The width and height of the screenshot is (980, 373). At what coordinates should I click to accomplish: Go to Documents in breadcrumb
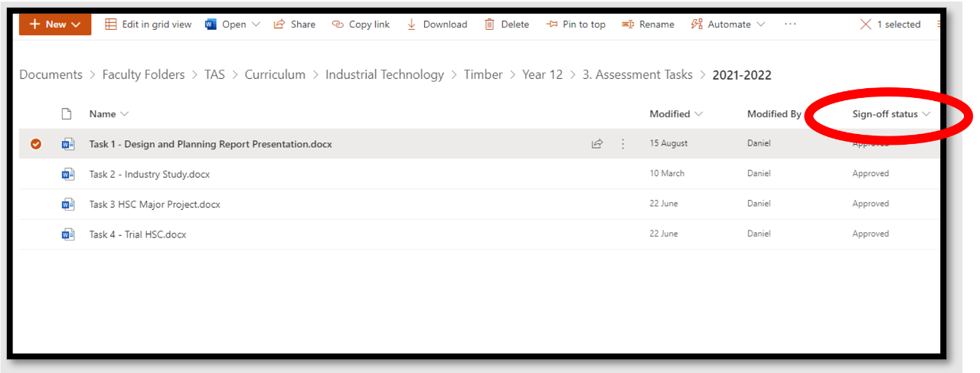[x=51, y=74]
